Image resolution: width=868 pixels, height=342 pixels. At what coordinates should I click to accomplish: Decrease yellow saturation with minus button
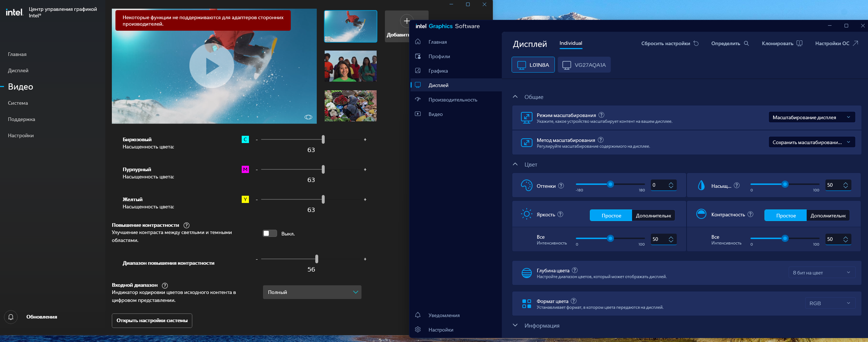[257, 199]
